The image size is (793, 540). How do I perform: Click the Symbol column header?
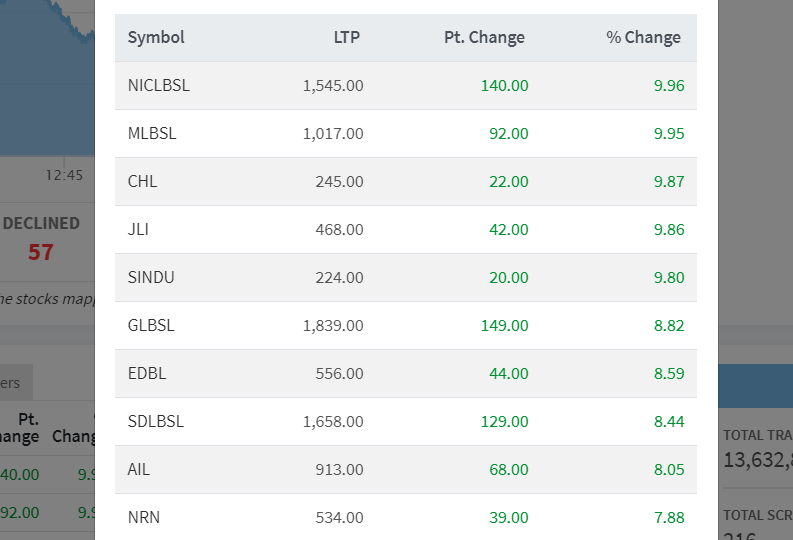point(156,37)
